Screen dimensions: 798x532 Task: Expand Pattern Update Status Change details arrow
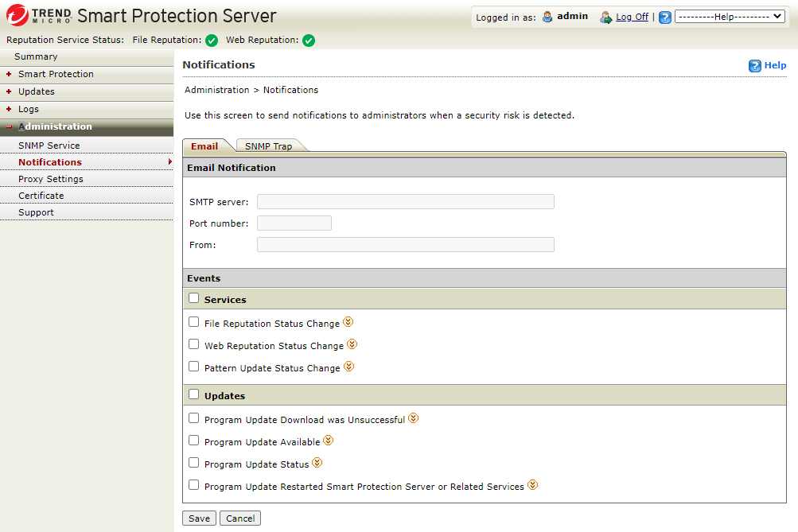[348, 367]
